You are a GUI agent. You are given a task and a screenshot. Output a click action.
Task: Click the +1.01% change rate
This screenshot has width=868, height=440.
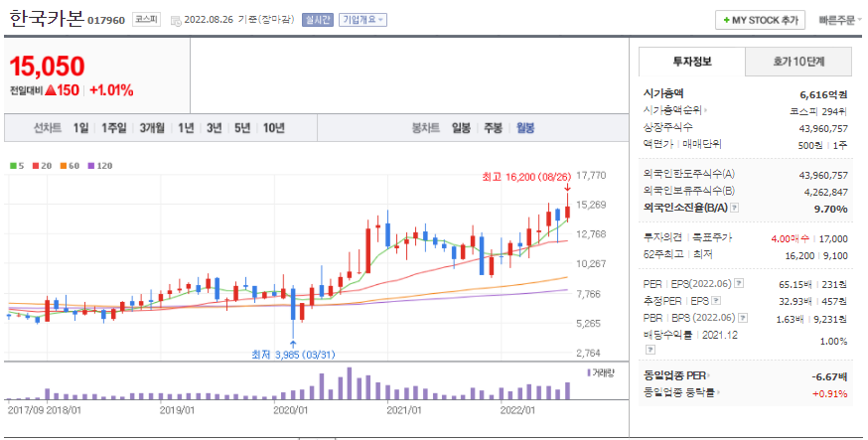(x=111, y=90)
